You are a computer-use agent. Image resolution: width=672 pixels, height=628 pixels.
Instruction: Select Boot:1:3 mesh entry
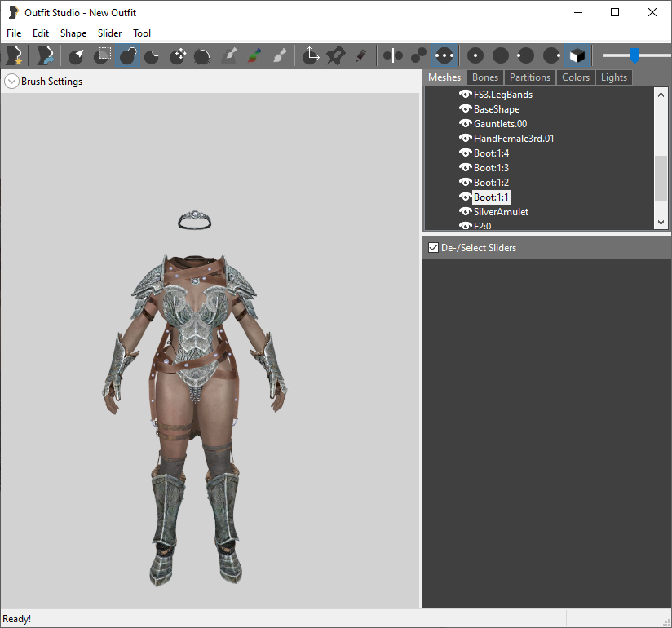coord(491,168)
